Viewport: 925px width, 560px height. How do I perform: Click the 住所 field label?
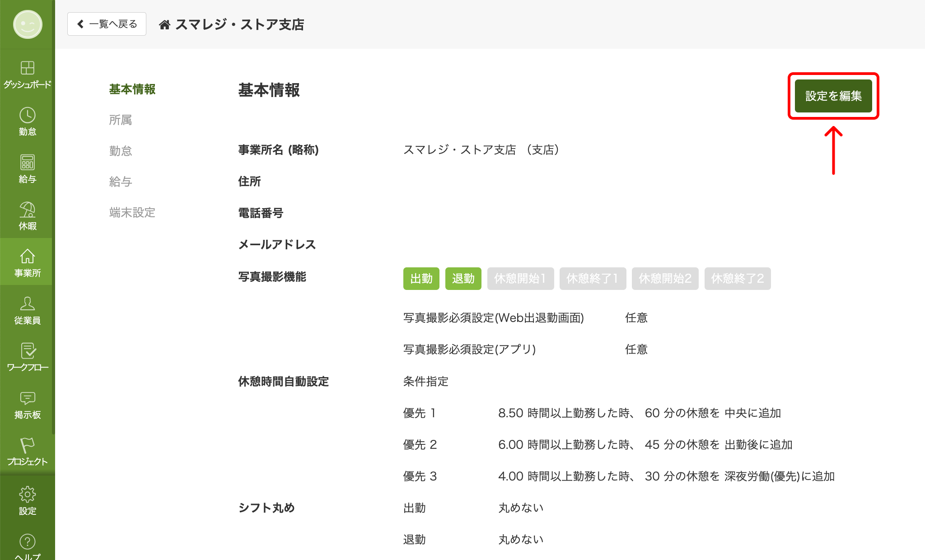click(249, 182)
